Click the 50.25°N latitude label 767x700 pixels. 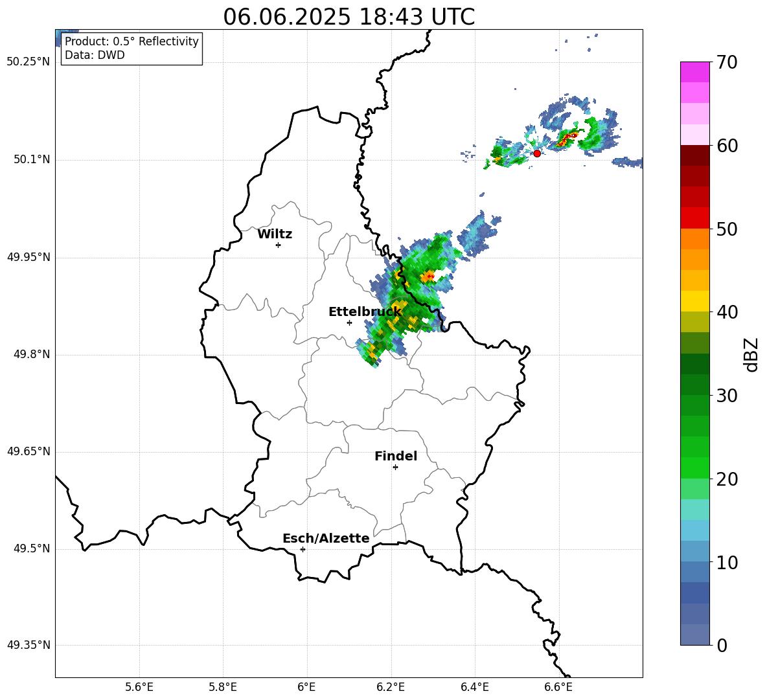pyautogui.click(x=29, y=62)
